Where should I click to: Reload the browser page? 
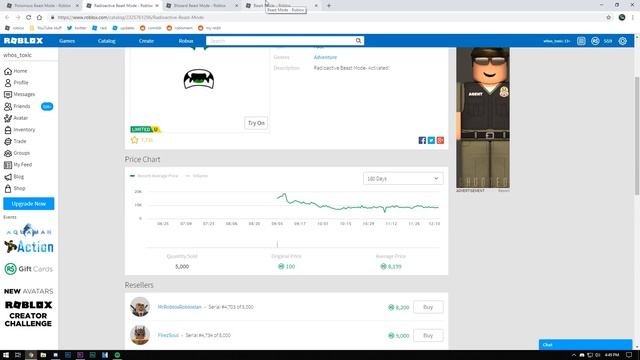(x=29, y=17)
